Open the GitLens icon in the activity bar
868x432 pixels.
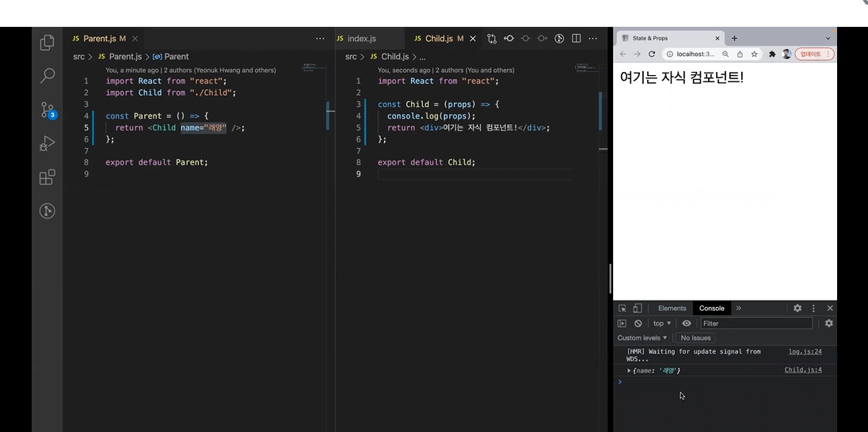point(47,210)
